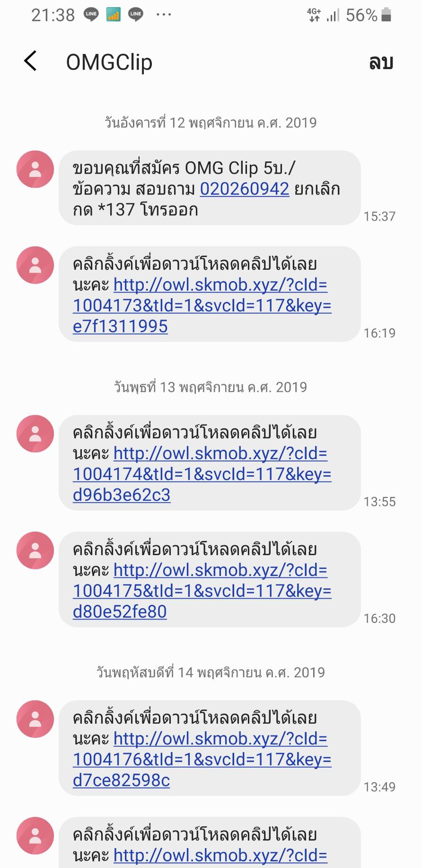422x868 pixels.
Task: Tap sender avatar of 16:19 message
Action: pos(35,265)
